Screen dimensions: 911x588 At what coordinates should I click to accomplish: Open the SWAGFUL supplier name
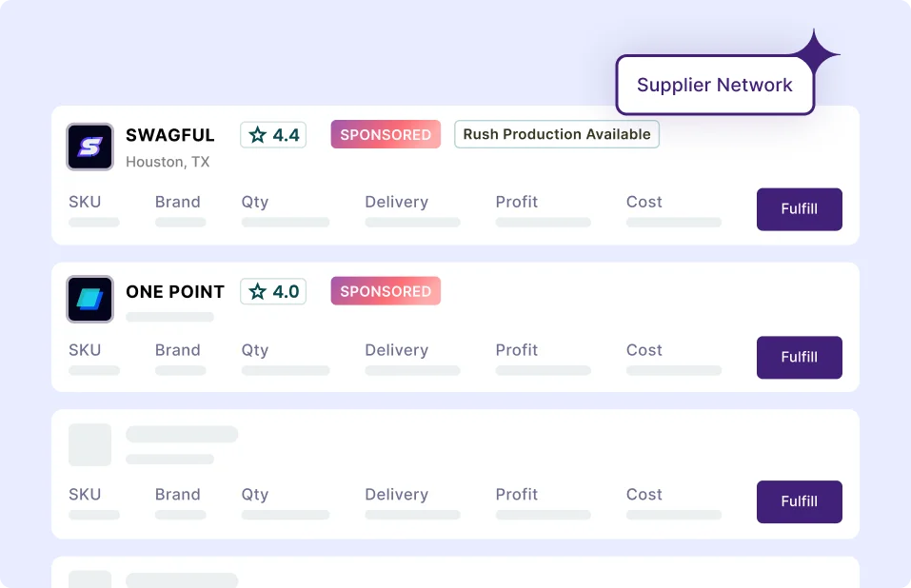170,135
